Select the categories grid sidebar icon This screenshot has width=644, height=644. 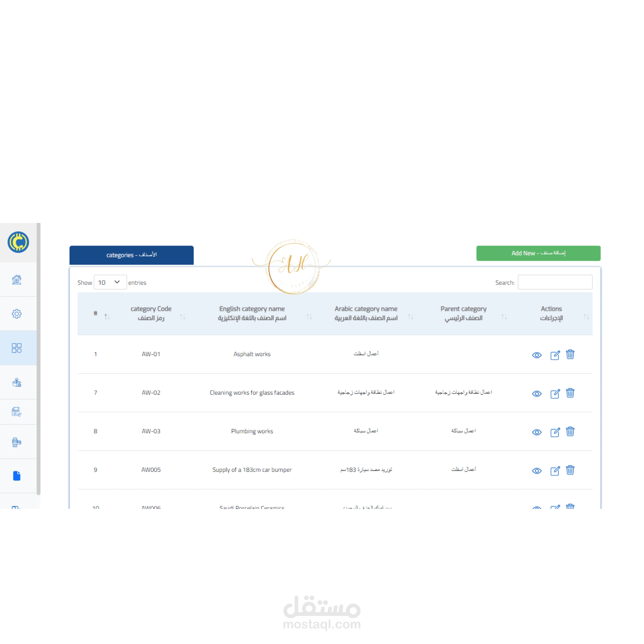point(17,348)
